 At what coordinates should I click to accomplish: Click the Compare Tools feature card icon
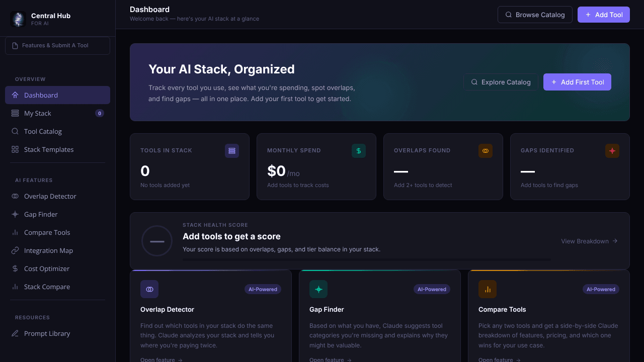pos(488,289)
